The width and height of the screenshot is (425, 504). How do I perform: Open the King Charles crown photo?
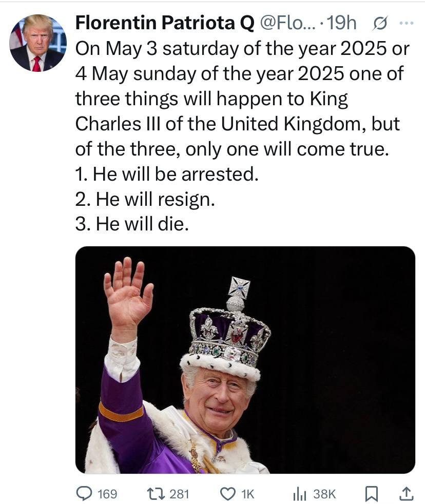245,359
